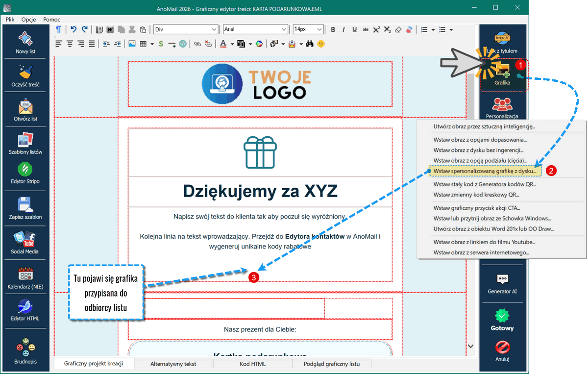The image size is (588, 374).
Task: Open the Pomoc menu
Action: (x=51, y=19)
